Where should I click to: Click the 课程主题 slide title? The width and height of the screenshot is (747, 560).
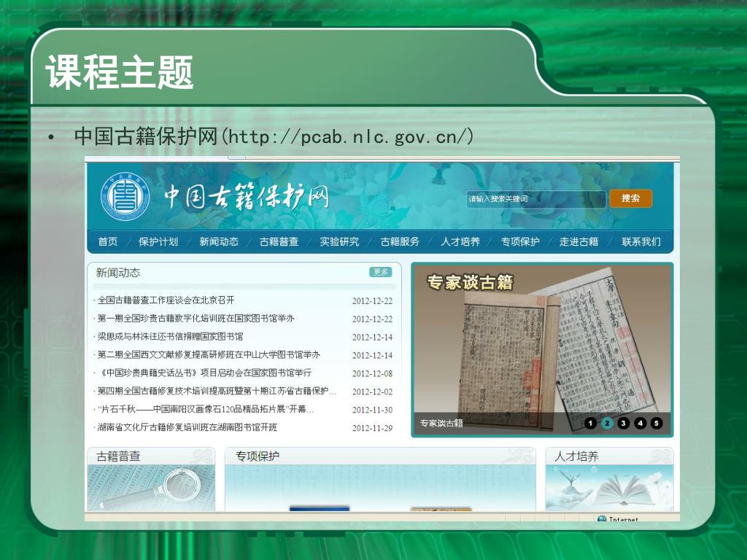[119, 72]
